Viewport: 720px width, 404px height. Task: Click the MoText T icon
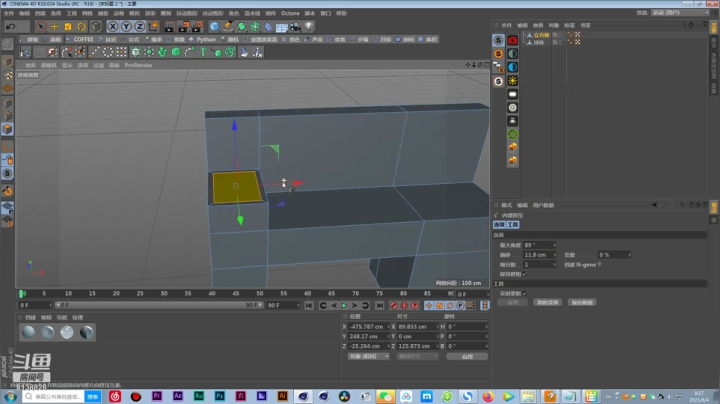pos(203,52)
